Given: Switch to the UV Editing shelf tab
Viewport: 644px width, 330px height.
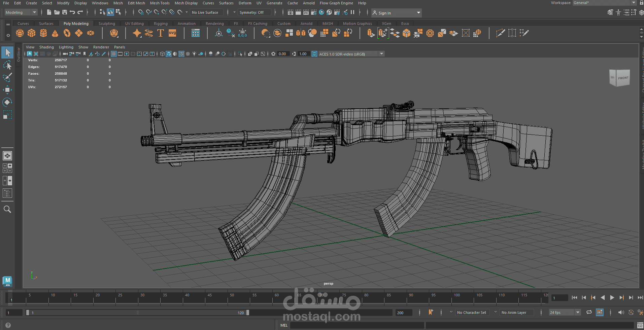Looking at the screenshot, I should coord(134,23).
